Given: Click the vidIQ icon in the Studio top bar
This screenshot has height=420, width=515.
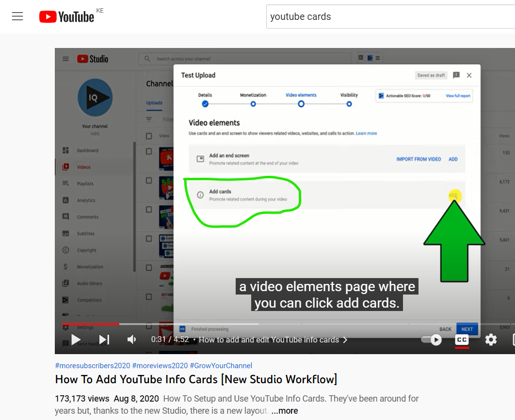Looking at the screenshot, I should pyautogui.click(x=370, y=58).
